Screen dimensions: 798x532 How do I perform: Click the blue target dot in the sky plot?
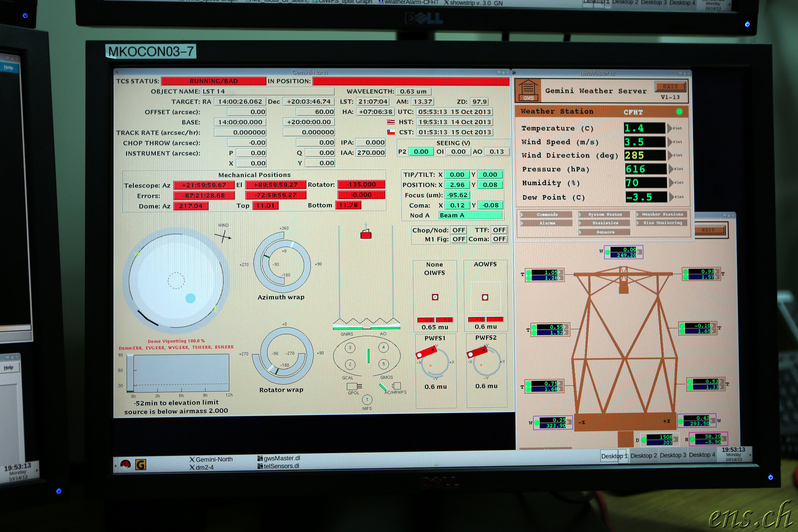coord(190,298)
